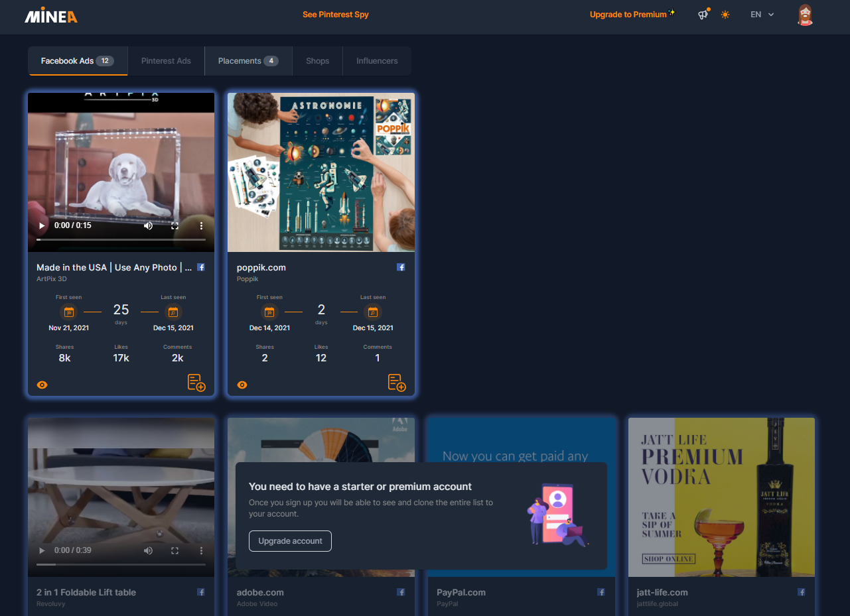850x616 pixels.
Task: Click the 17k Likes value
Action: (121, 358)
